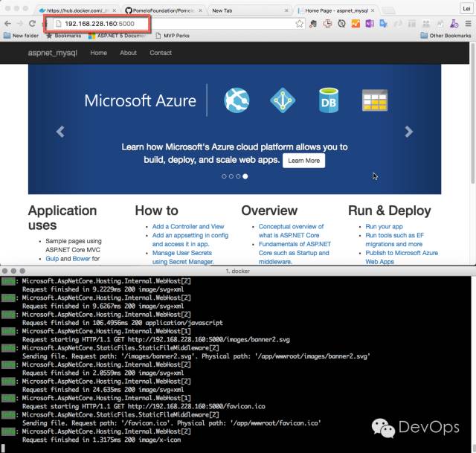Click the clock-cross extension icon in toolbar
This screenshot has width=476, height=453.
point(327,23)
